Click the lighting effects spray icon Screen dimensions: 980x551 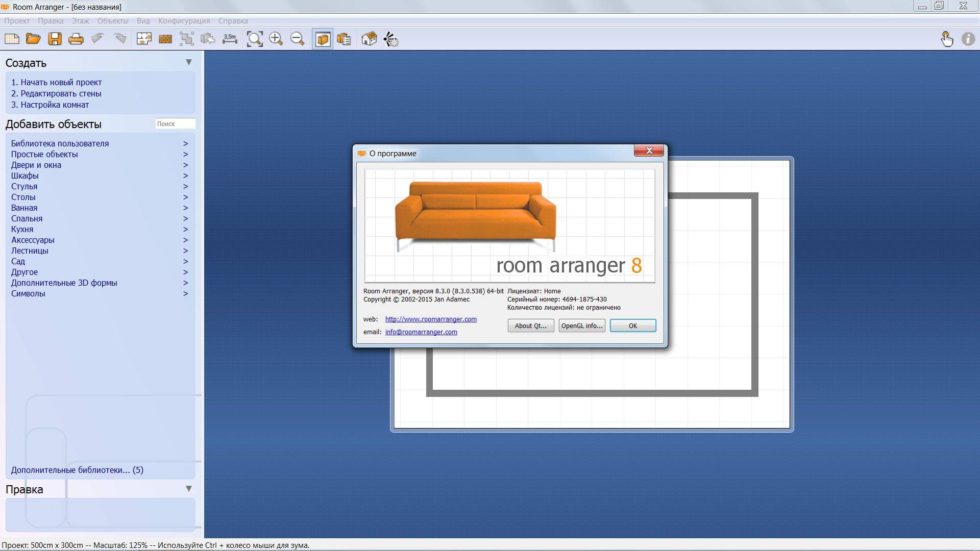(x=391, y=39)
